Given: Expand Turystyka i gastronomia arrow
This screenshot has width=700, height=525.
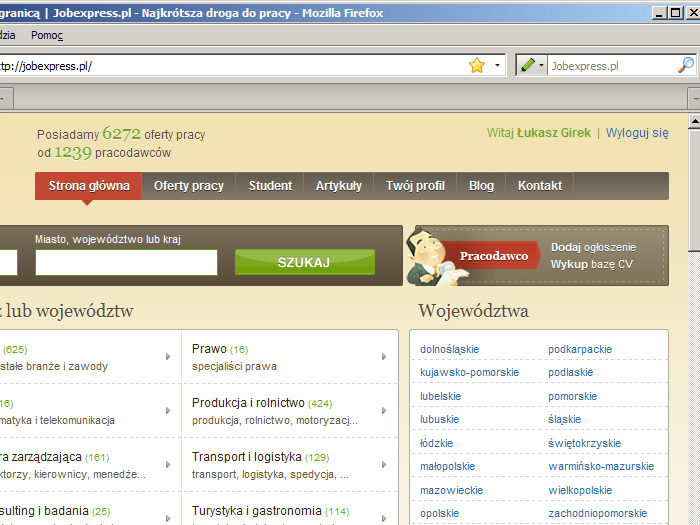Looking at the screenshot, I should [384, 519].
